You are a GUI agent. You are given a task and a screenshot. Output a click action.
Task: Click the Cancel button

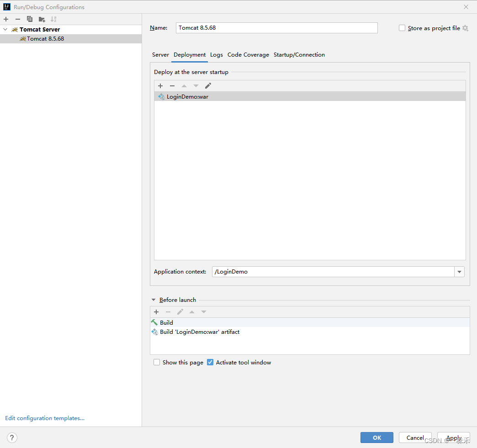(x=415, y=437)
